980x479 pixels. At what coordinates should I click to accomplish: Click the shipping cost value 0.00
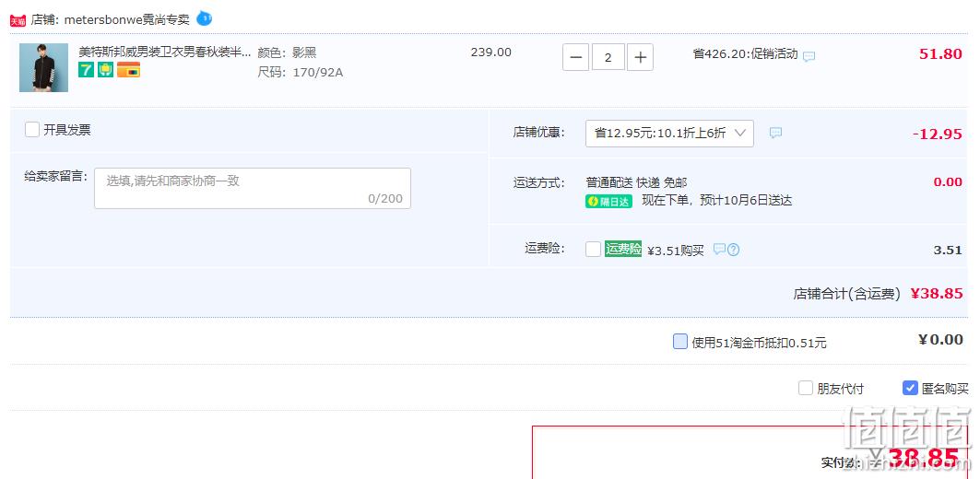coord(948,181)
